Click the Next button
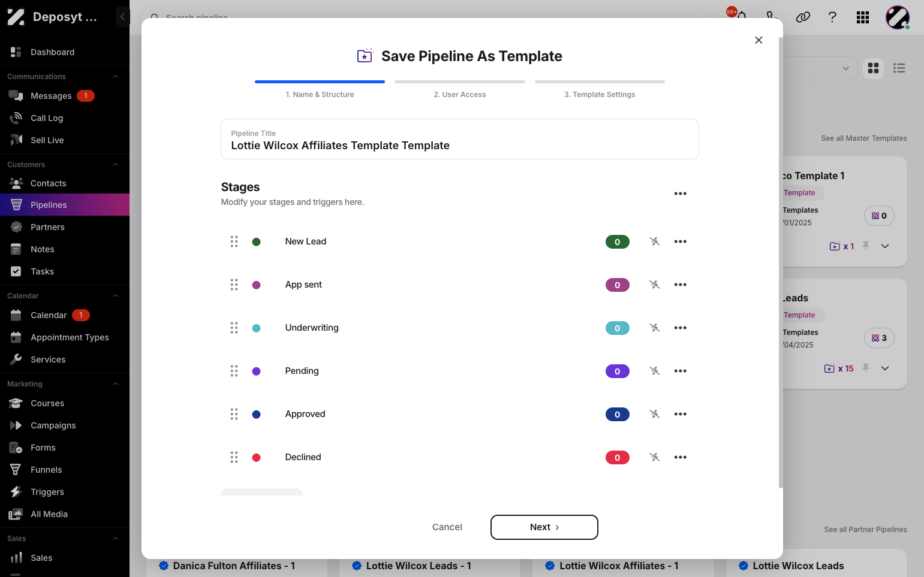The width and height of the screenshot is (924, 577). 544,527
